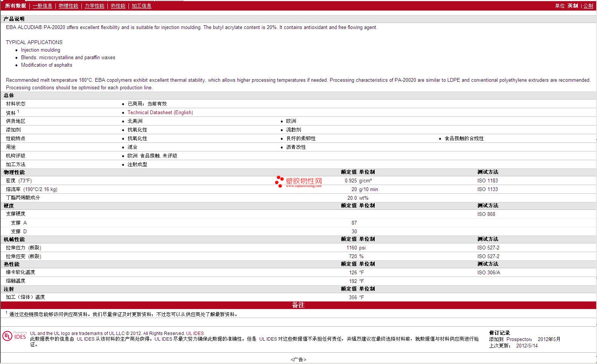597x364 pixels.
Task: Switch to the 热性能 tab
Action: coord(118,6)
